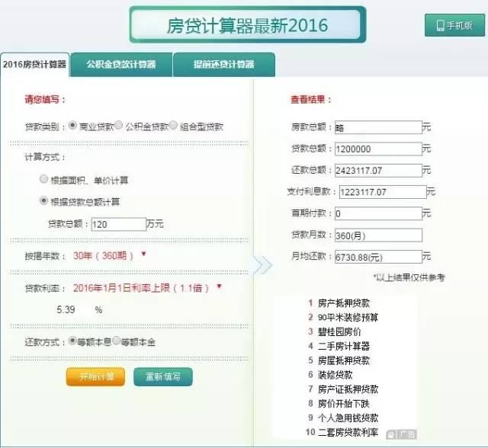The image size is (488, 448).
Task: Click the 贷款月数 field showing 360(月)
Action: click(378, 235)
